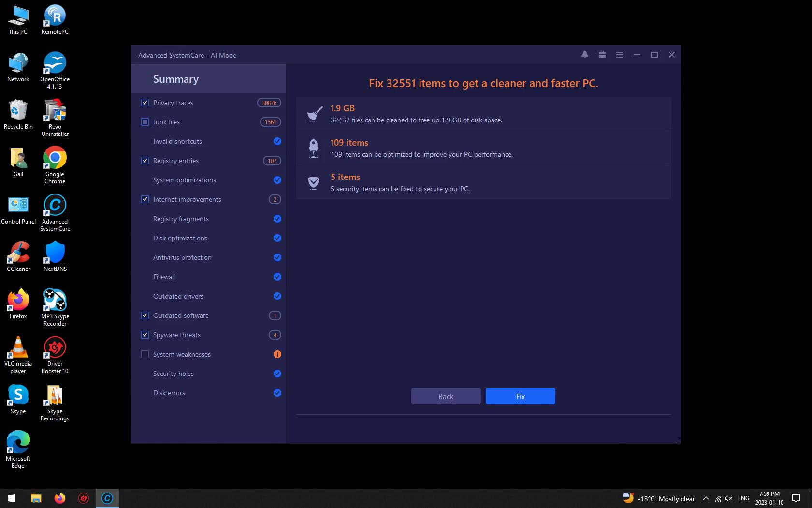Image resolution: width=812 pixels, height=508 pixels.
Task: Uncheck the Spyware threats checkbox
Action: pyautogui.click(x=145, y=335)
